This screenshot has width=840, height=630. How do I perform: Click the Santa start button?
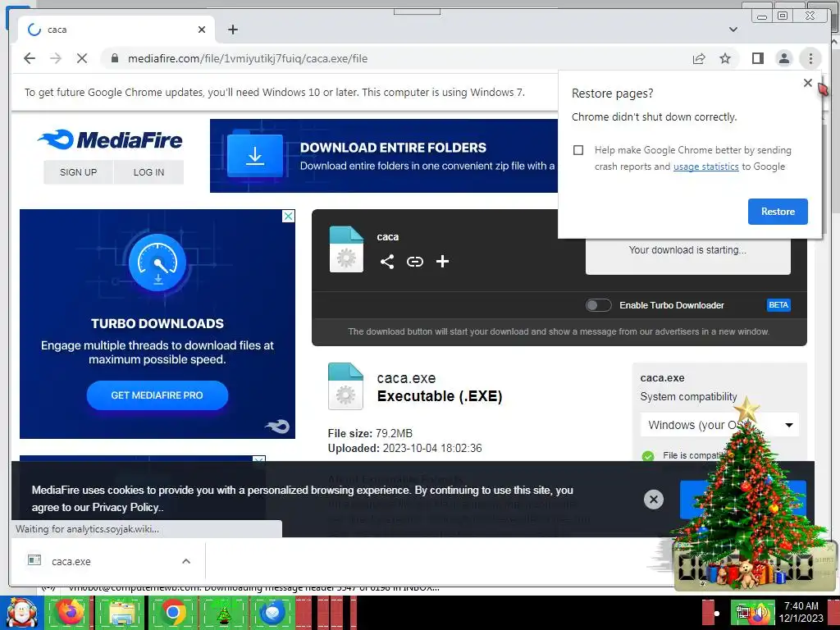pos(21,613)
